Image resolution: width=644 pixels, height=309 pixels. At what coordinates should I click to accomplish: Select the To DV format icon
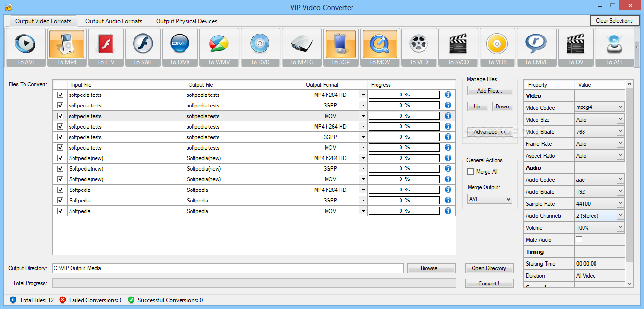click(575, 47)
